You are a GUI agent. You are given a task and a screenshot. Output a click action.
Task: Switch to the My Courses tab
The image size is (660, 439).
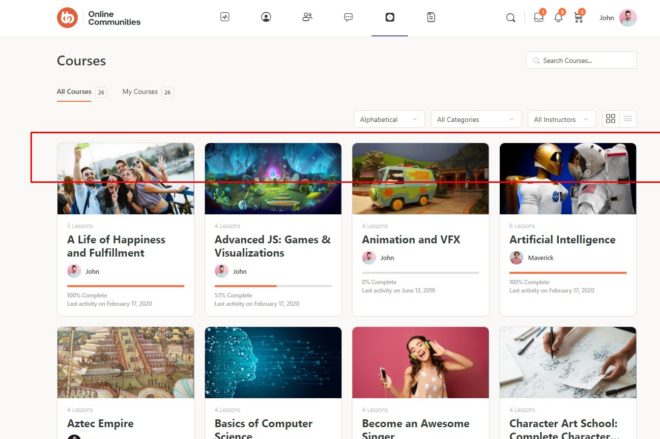(x=140, y=92)
